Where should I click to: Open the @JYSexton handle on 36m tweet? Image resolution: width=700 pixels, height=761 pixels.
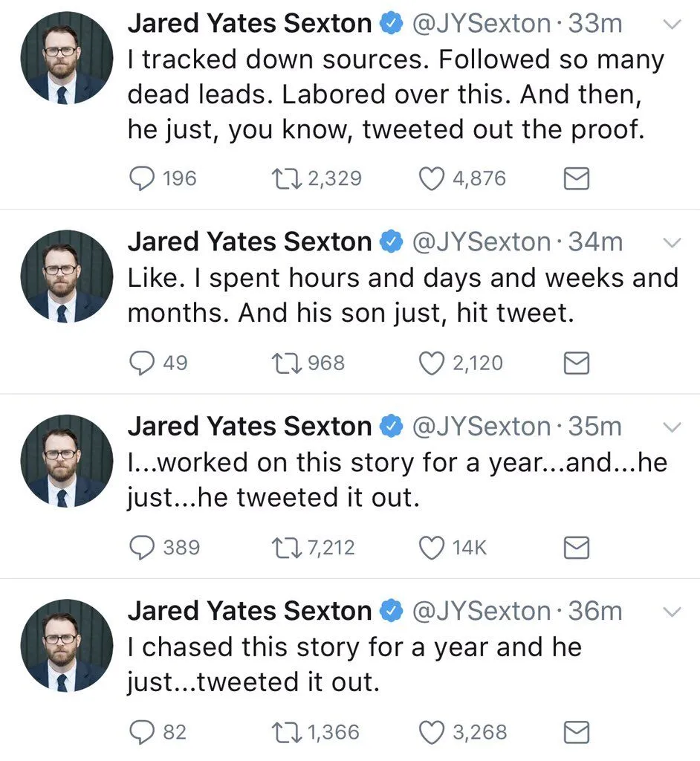pos(481,611)
